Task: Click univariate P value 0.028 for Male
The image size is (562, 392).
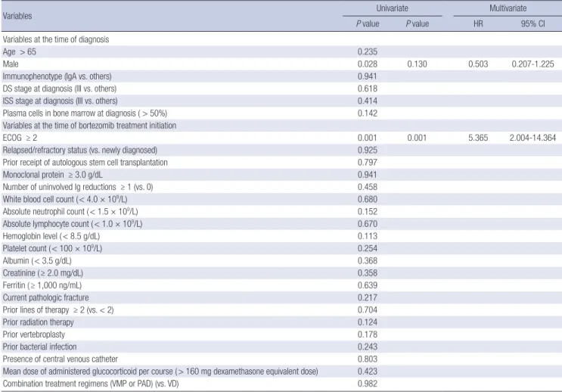Action: [368, 64]
